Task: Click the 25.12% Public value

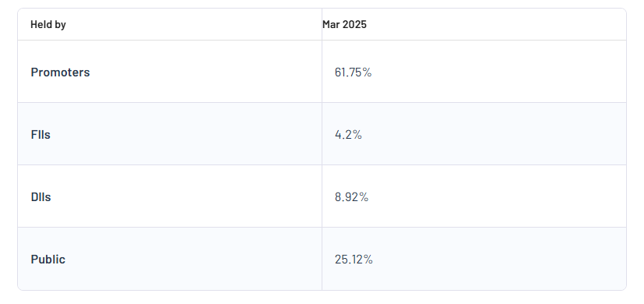Action: coord(354,260)
